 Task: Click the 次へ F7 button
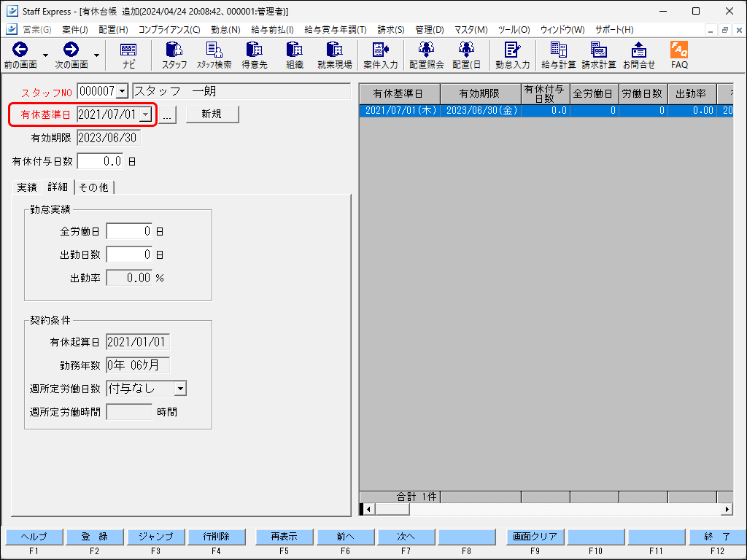coord(406,537)
